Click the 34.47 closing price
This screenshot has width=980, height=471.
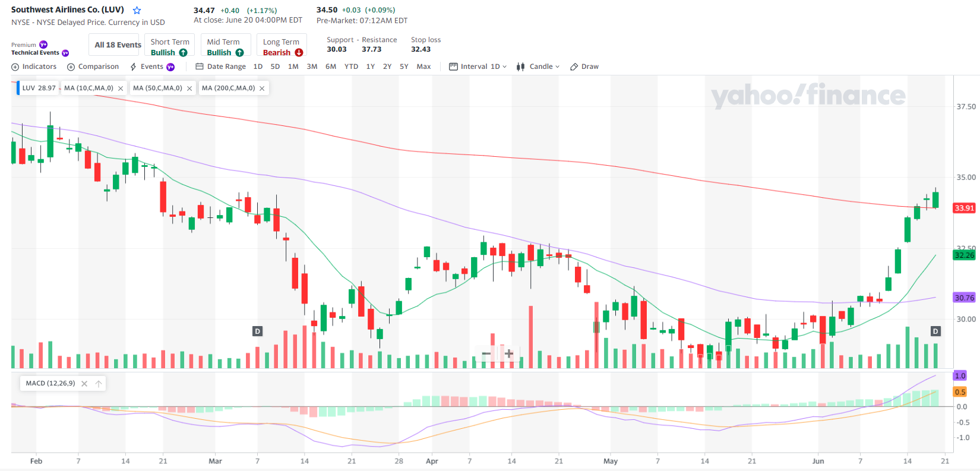coord(204,10)
